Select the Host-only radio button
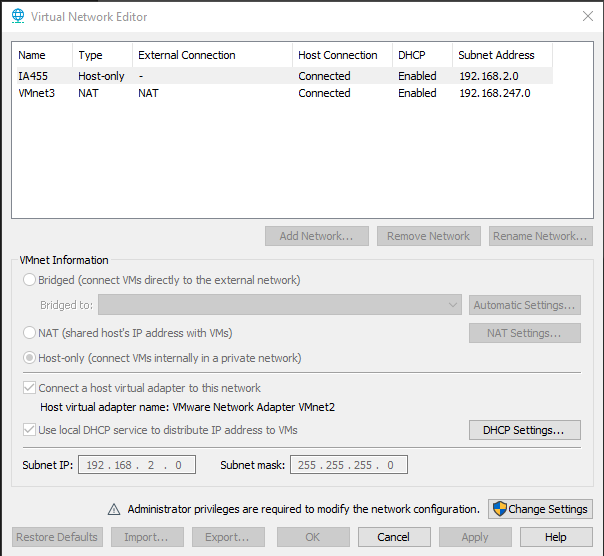This screenshot has height=556, width=604. (x=29, y=358)
